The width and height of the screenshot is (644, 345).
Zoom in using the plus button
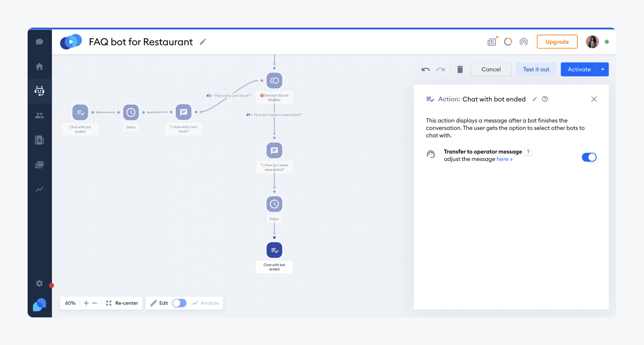[86, 303]
